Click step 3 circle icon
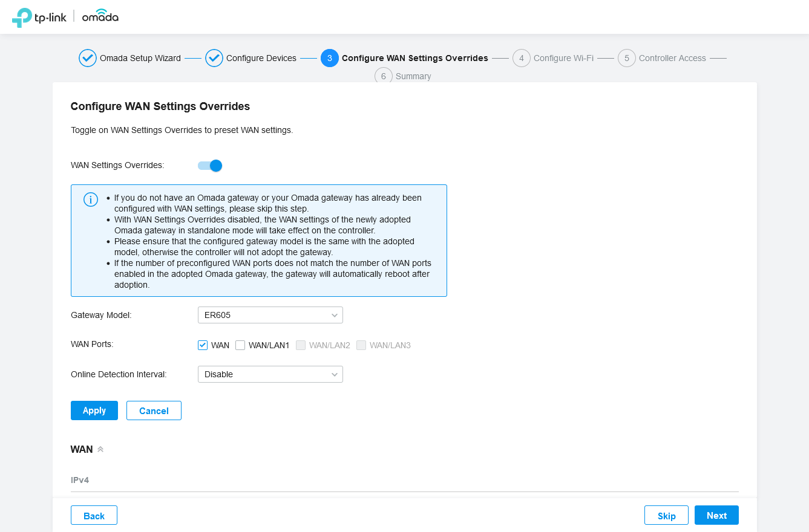 click(330, 58)
